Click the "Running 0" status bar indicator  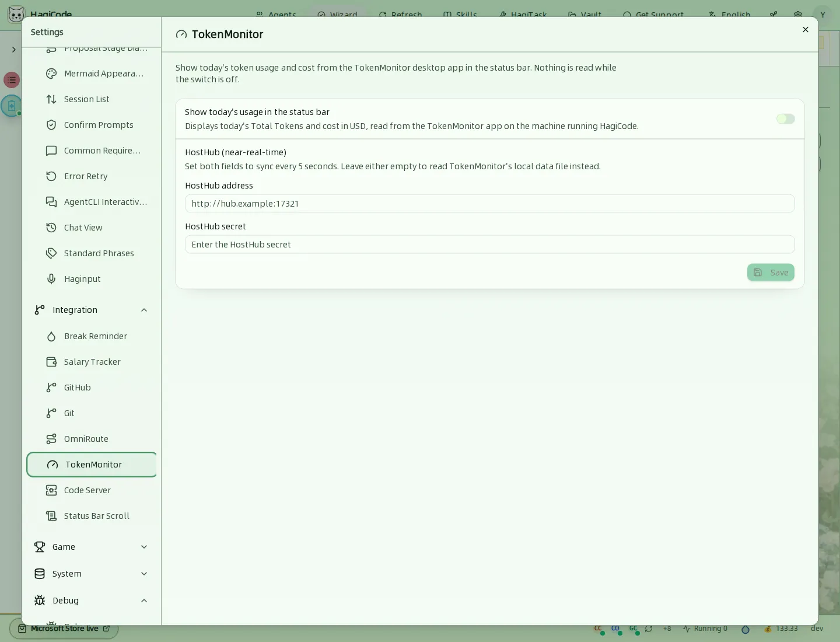coord(705,629)
